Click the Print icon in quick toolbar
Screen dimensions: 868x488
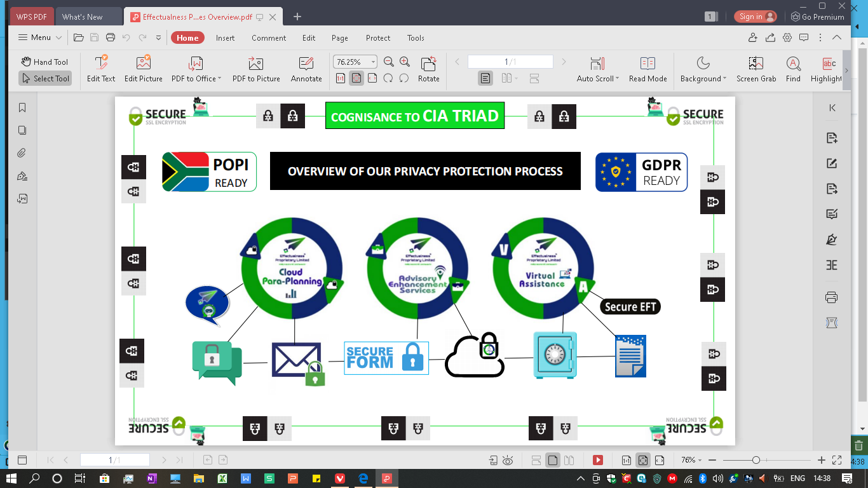(x=111, y=37)
